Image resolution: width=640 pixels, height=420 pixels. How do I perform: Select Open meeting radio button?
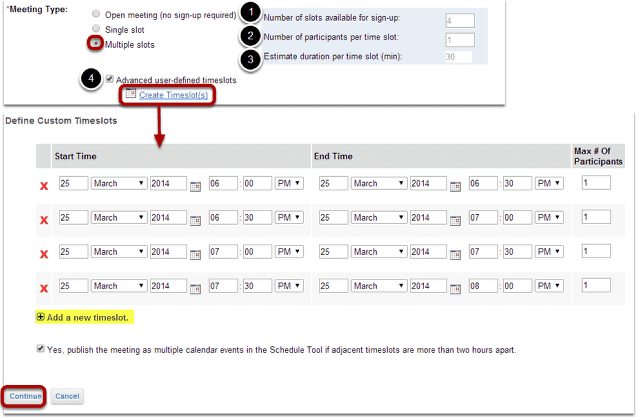coord(96,14)
